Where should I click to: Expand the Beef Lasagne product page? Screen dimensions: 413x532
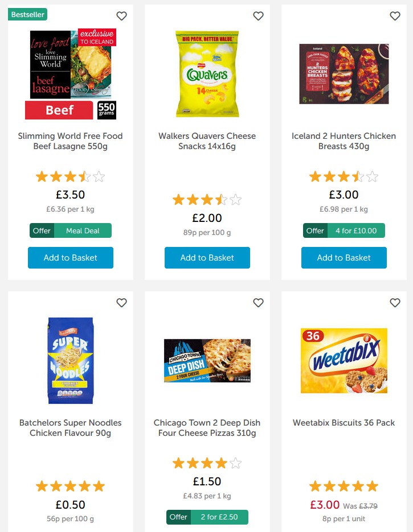[70, 141]
